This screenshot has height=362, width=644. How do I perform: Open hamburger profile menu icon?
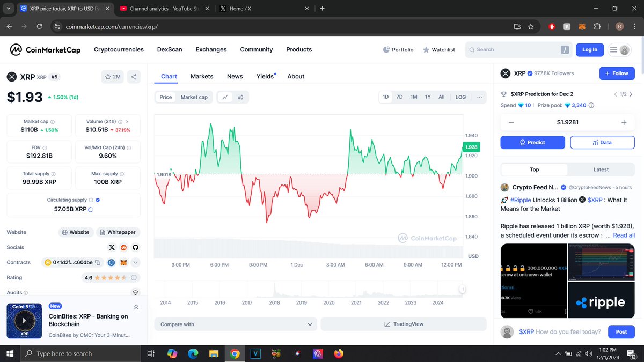click(x=619, y=49)
